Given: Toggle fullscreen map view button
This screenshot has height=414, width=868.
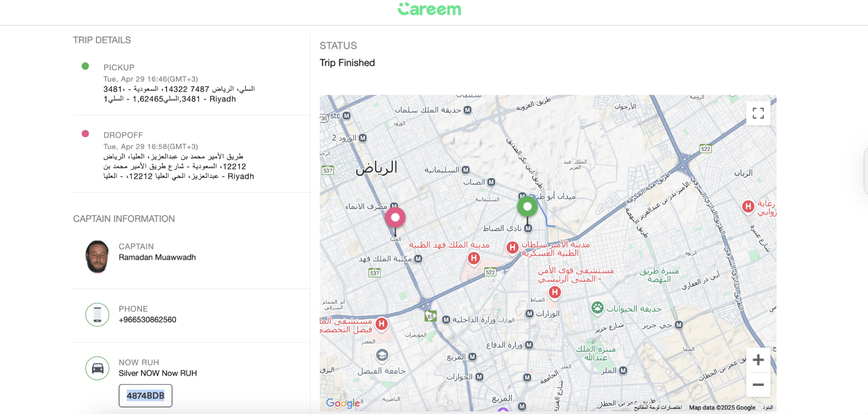Looking at the screenshot, I should [x=758, y=113].
